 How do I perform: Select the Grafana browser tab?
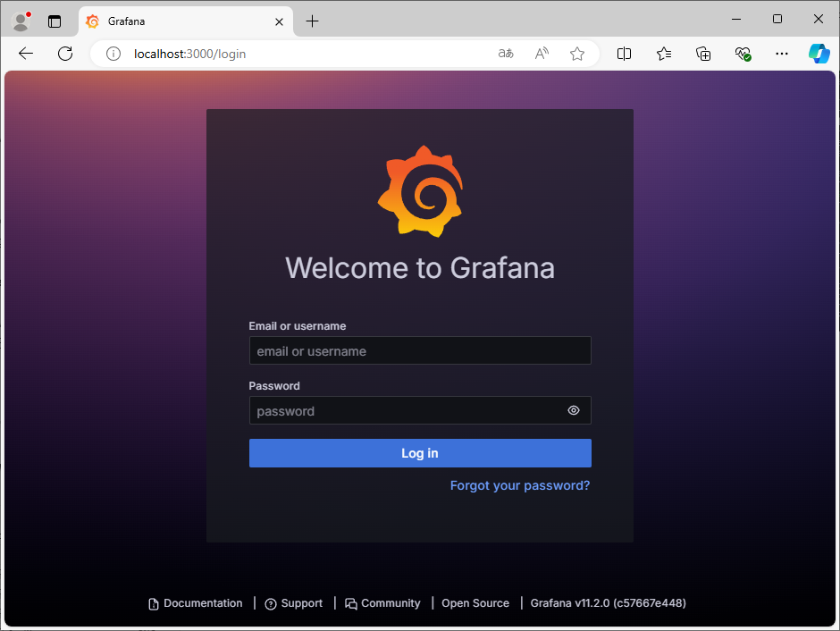[185, 21]
